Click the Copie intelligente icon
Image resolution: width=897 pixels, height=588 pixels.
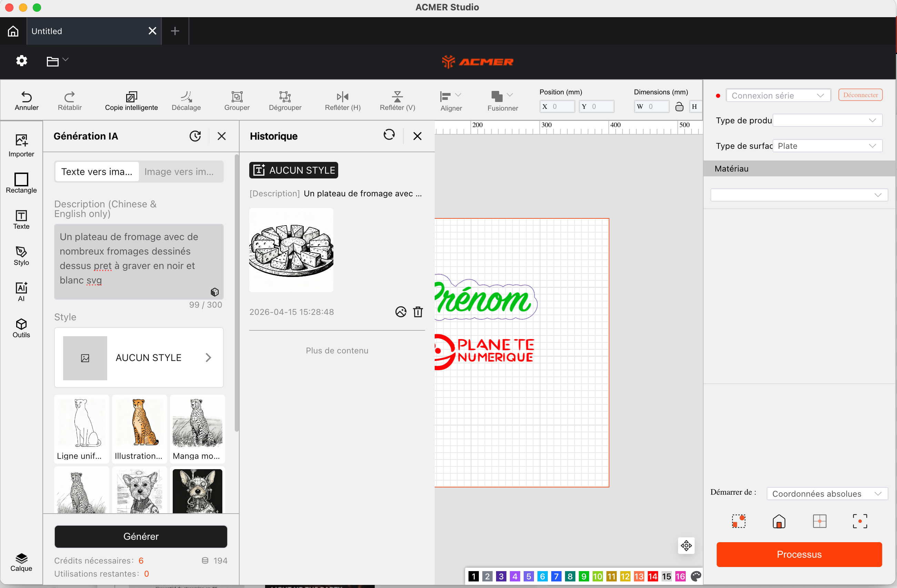click(131, 97)
